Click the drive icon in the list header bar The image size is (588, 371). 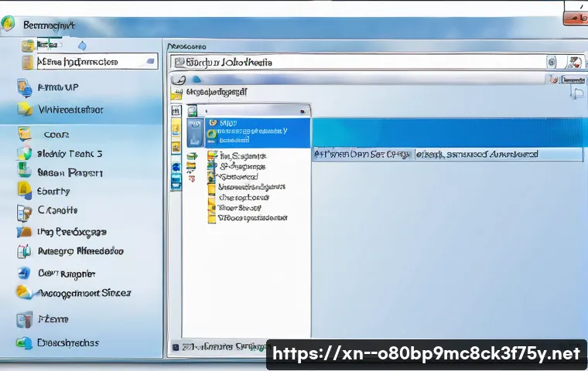point(192,111)
